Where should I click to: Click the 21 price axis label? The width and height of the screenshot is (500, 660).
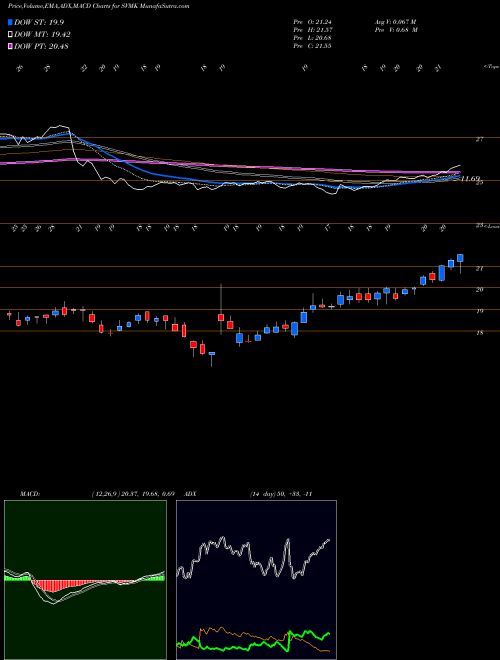[x=479, y=268]
